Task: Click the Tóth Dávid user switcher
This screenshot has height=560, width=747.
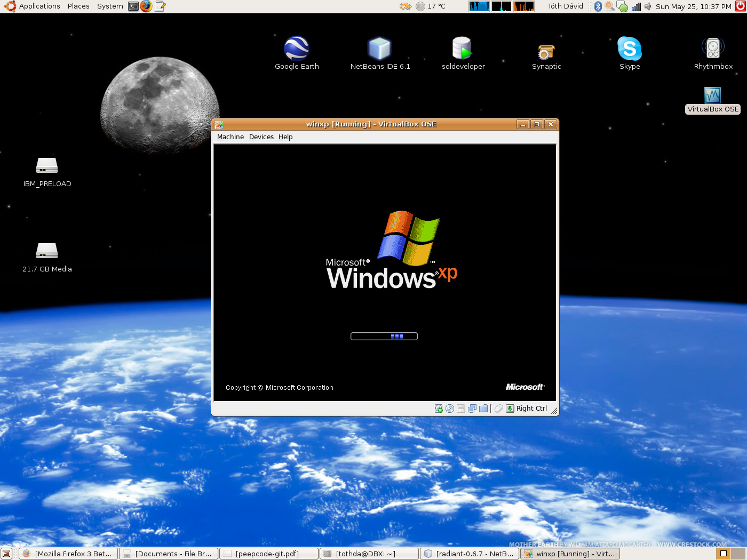Action: point(565,6)
